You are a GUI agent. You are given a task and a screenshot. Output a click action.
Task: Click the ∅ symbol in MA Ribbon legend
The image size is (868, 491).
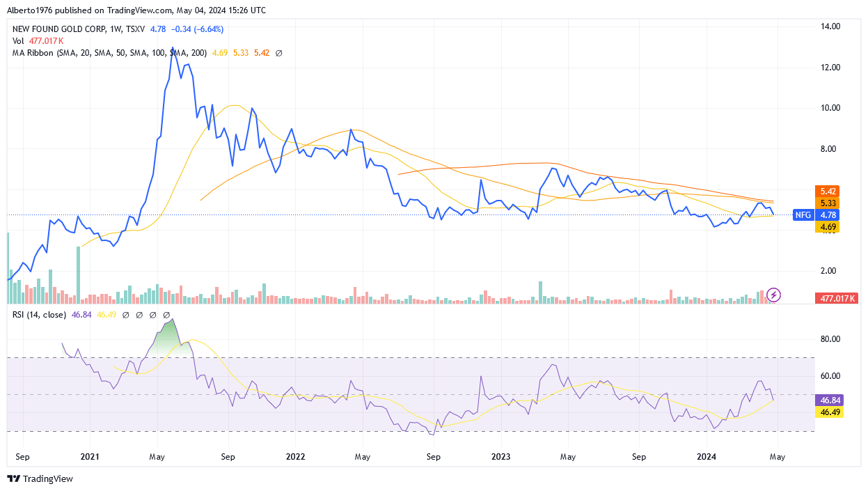(x=278, y=53)
